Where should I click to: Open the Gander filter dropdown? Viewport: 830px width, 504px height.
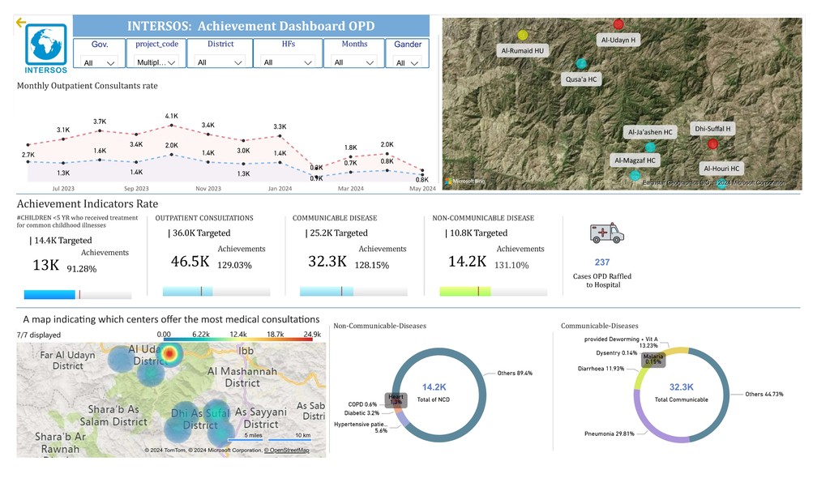click(x=407, y=63)
